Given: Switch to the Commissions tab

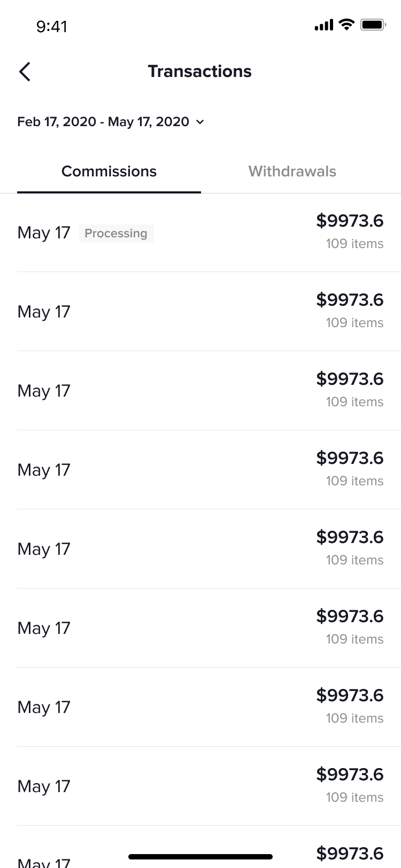Looking at the screenshot, I should [x=109, y=172].
